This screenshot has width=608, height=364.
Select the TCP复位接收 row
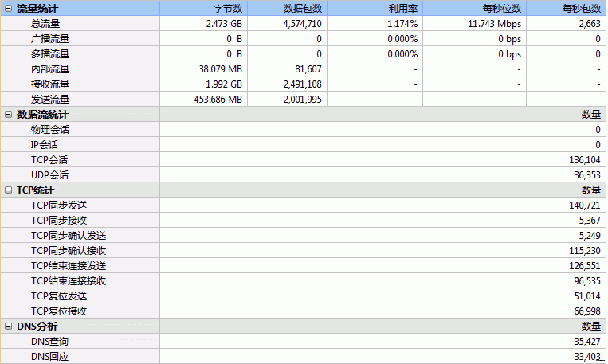304,311
